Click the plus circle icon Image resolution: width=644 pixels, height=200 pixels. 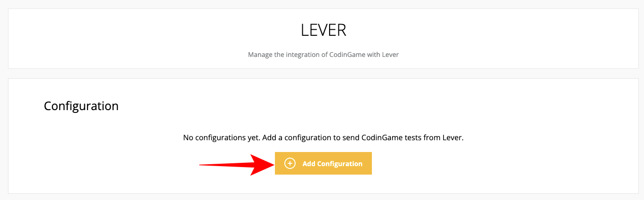[290, 164]
